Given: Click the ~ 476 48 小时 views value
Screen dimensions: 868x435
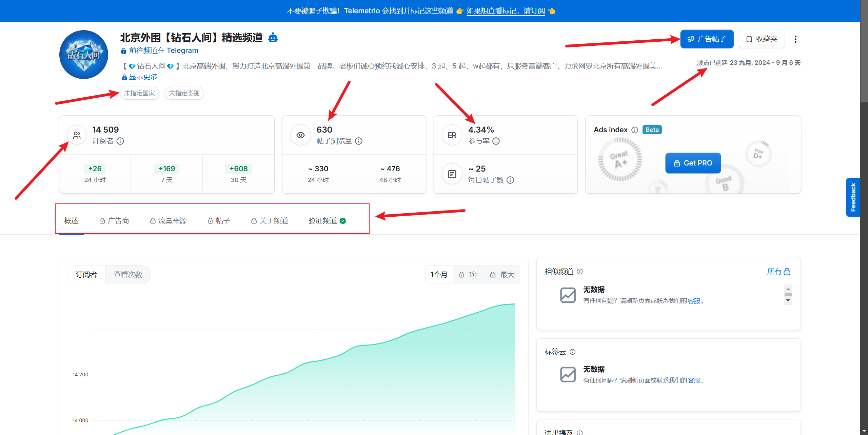Looking at the screenshot, I should pyautogui.click(x=390, y=174).
